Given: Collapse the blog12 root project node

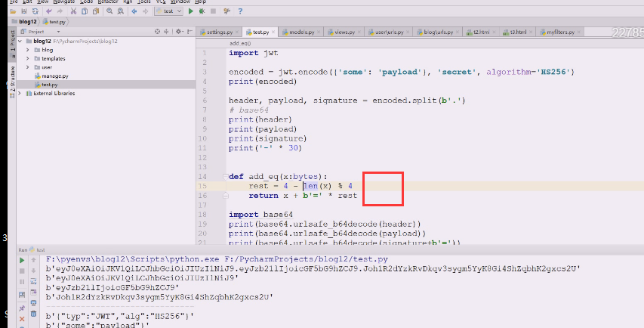Looking at the screenshot, I should 20,41.
